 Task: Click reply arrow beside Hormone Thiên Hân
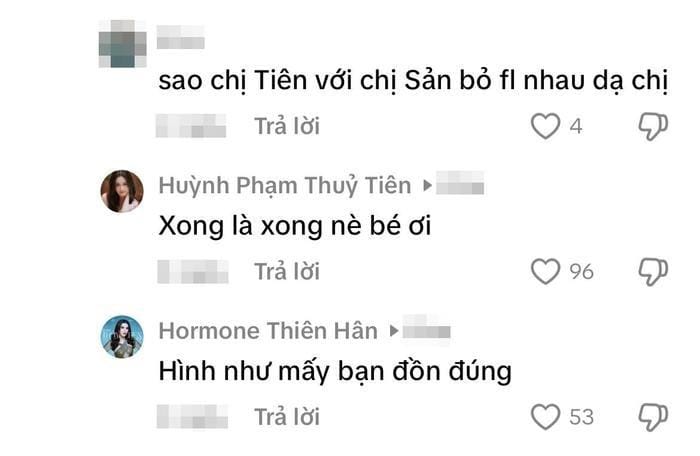(x=393, y=331)
